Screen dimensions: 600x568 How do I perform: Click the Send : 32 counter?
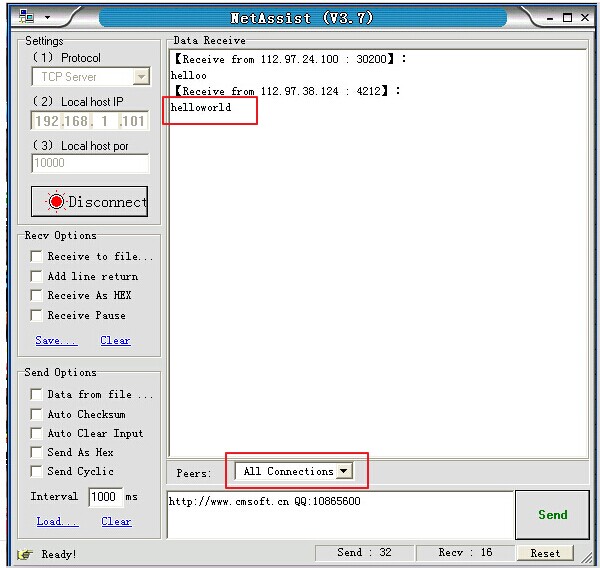[x=364, y=552]
